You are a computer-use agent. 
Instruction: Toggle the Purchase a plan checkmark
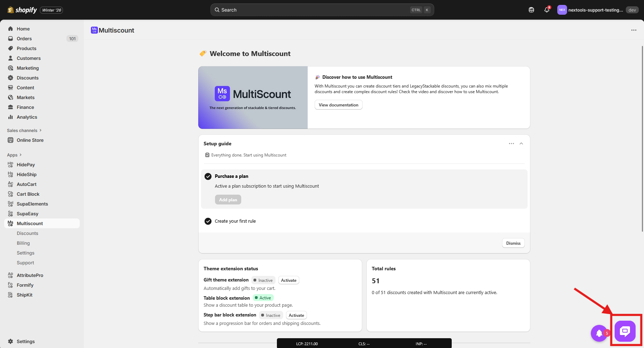pyautogui.click(x=208, y=176)
